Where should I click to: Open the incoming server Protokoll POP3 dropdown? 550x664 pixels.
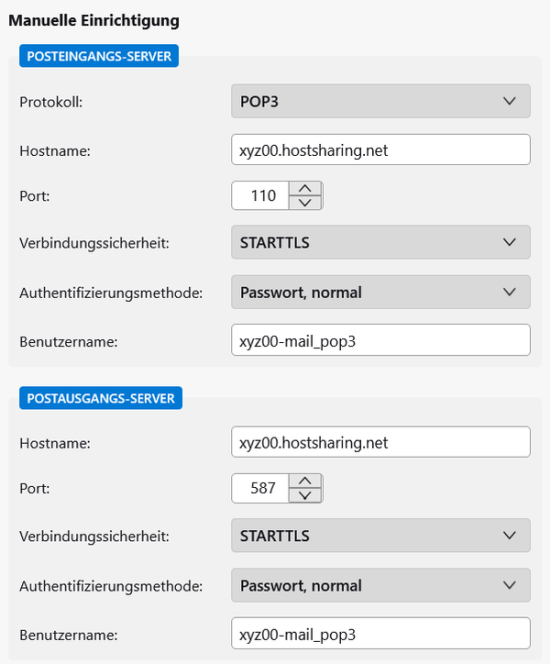click(x=381, y=101)
